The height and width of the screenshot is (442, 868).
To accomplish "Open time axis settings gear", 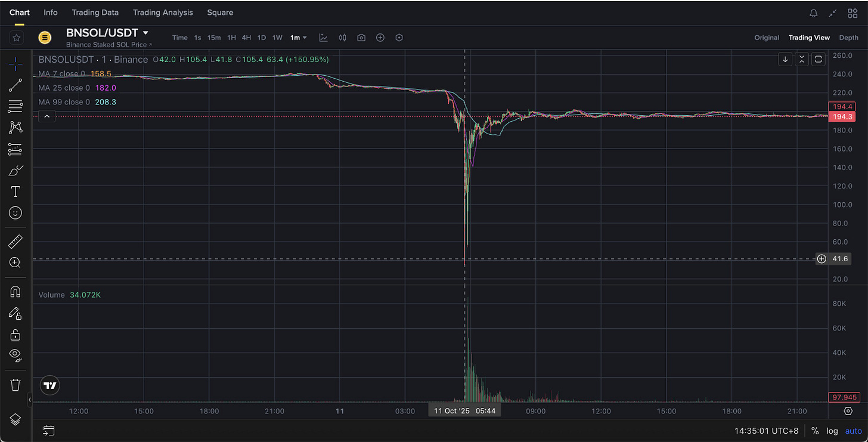I will click(848, 411).
